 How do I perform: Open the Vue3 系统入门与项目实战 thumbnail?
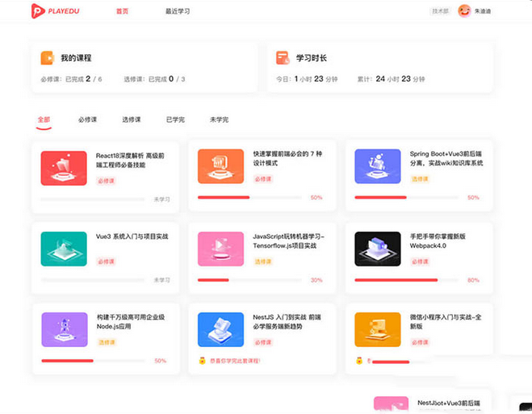coord(64,249)
